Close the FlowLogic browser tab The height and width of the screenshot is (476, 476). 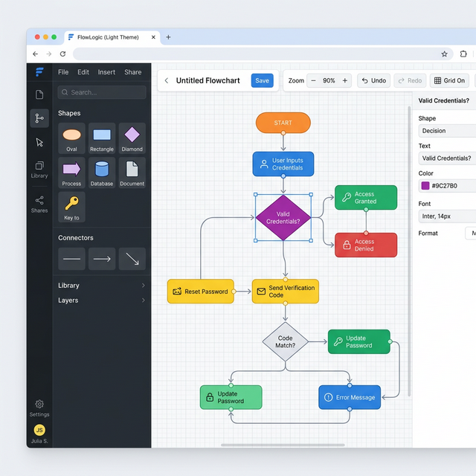[153, 37]
